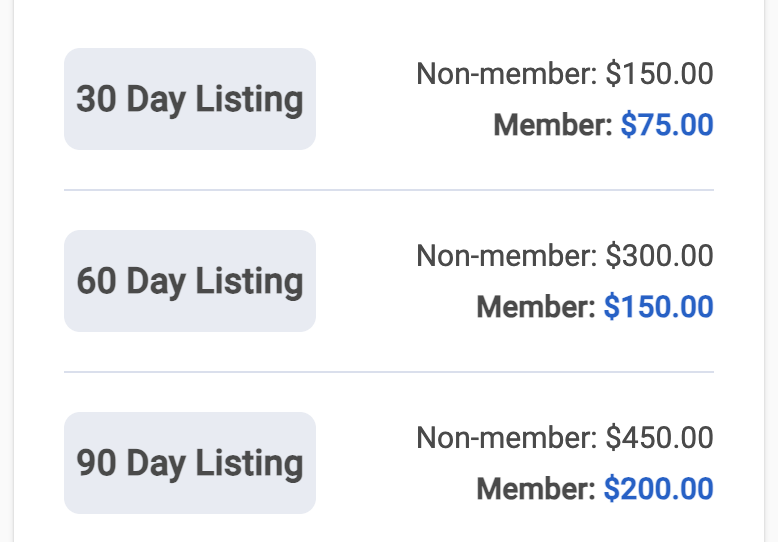The width and height of the screenshot is (778, 542).
Task: Select the 30 Day Listing button
Action: 190,99
